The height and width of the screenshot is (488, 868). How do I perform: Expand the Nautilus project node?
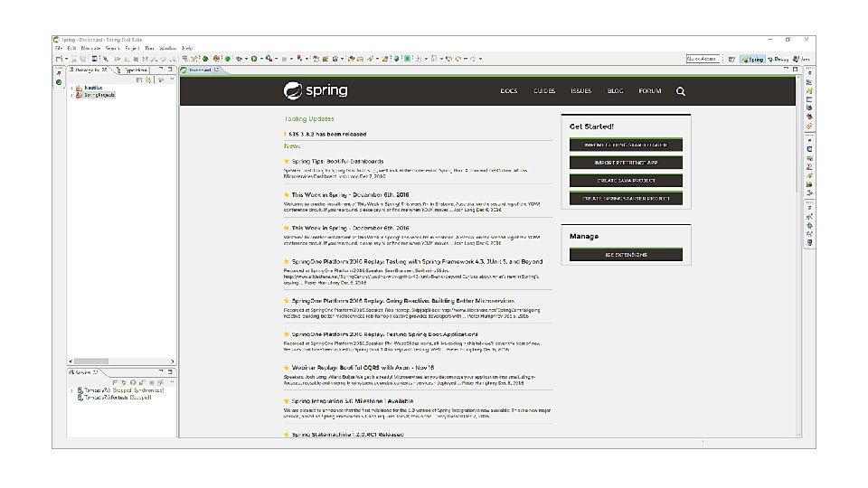(72, 88)
